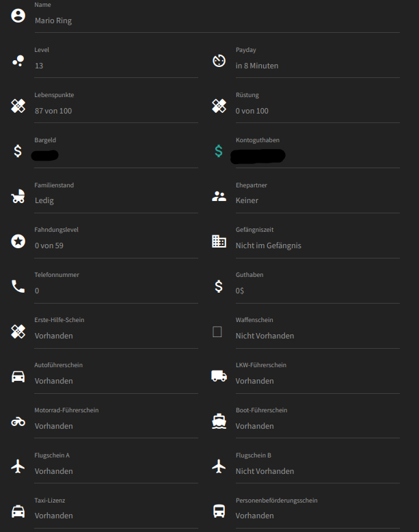Viewport: 419px width, 532px height.
Task: Click the baby stroller Familienstand icon
Action: 18,196
